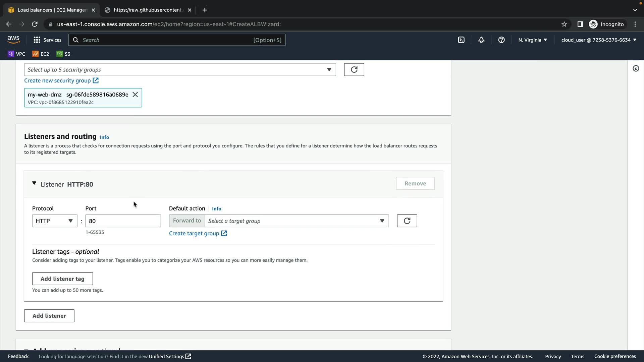Screen dimensions: 644x362
Task: Open the EC2 shortcut in favorites bar
Action: (41, 54)
